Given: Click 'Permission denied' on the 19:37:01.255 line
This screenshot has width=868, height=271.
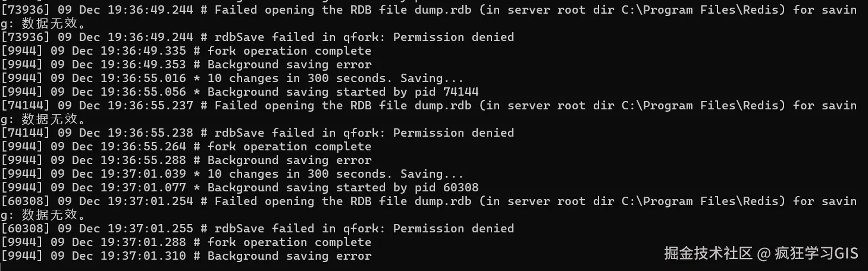Looking at the screenshot, I should [453, 228].
